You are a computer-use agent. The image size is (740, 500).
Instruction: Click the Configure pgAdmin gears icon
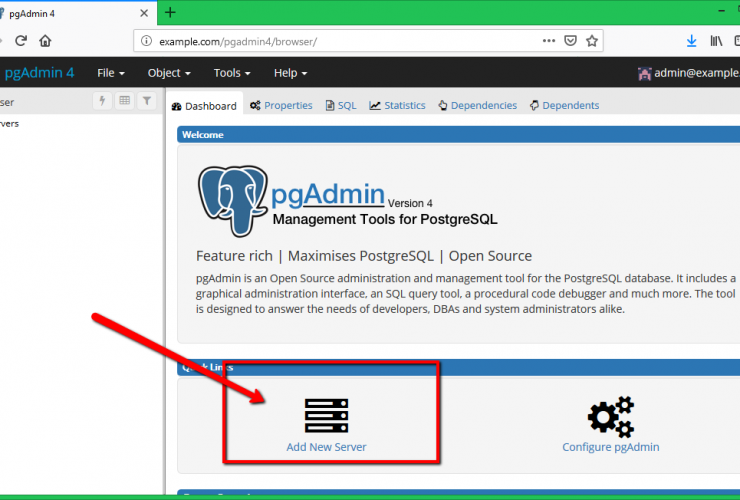coord(610,415)
